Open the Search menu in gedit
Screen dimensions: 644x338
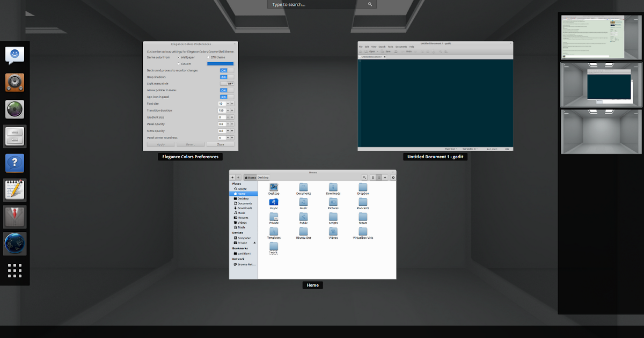pos(383,47)
